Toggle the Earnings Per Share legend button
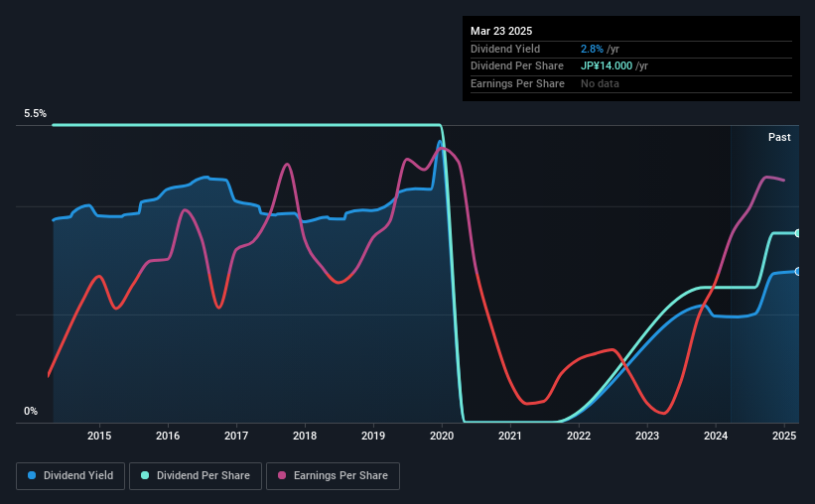The height and width of the screenshot is (504, 815). pyautogui.click(x=333, y=476)
